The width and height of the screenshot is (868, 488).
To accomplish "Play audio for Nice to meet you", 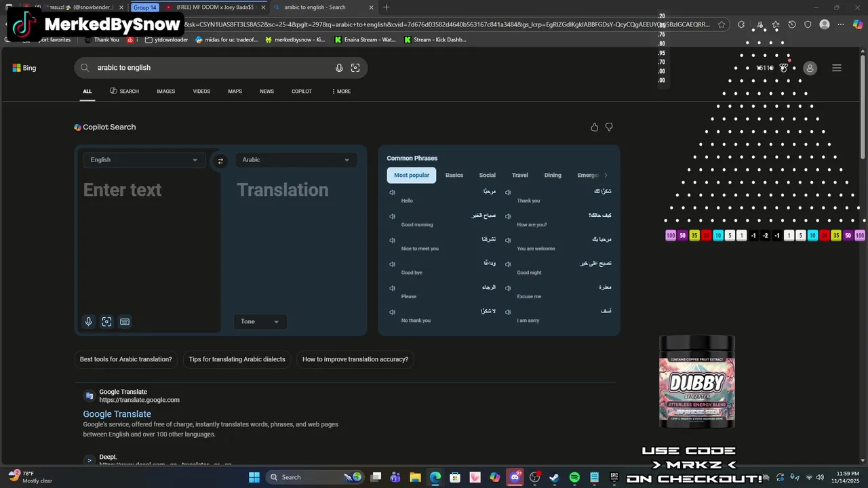I will (392, 240).
